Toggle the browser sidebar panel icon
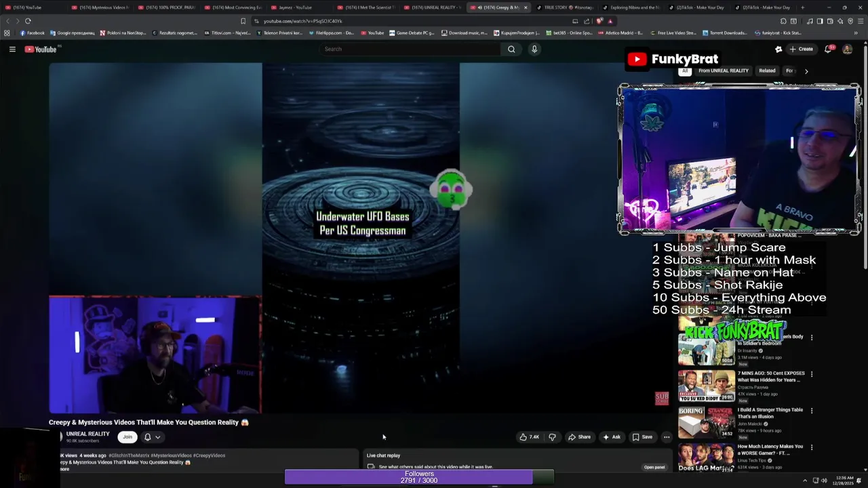868x488 pixels. click(819, 21)
